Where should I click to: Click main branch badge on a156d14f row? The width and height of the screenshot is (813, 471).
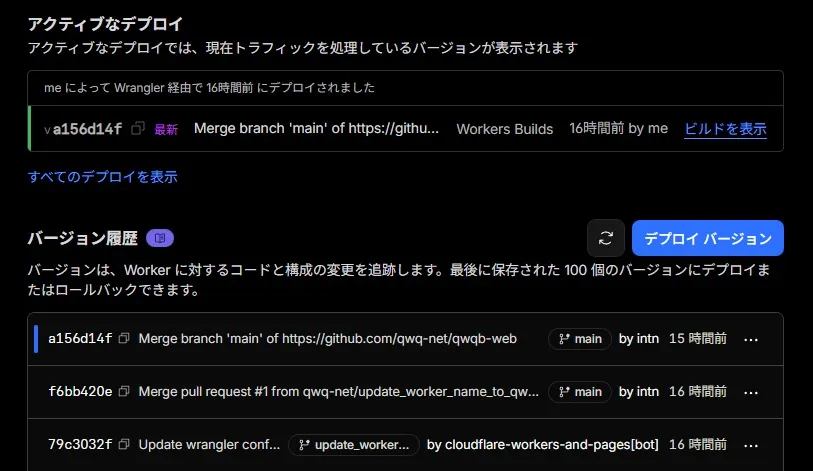[579, 339]
